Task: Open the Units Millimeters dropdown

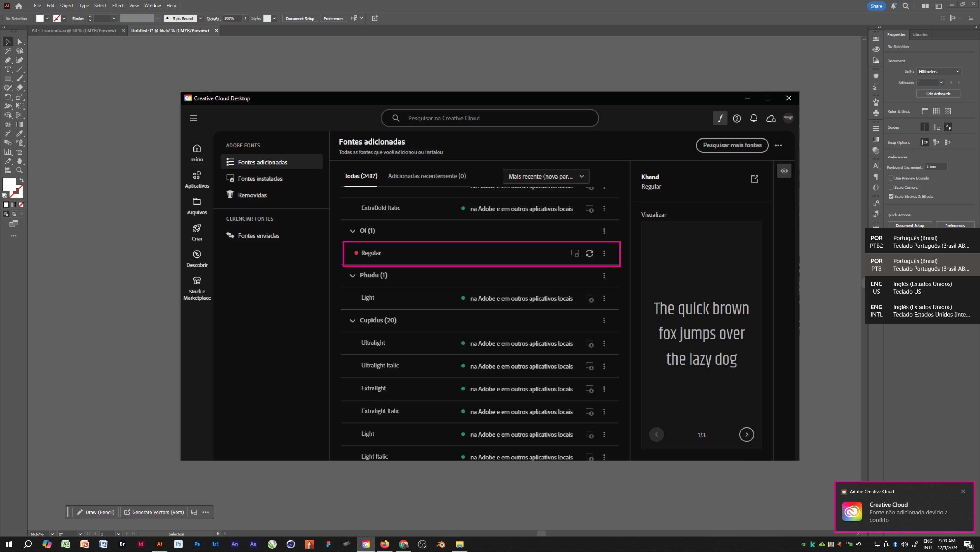Action: click(939, 72)
